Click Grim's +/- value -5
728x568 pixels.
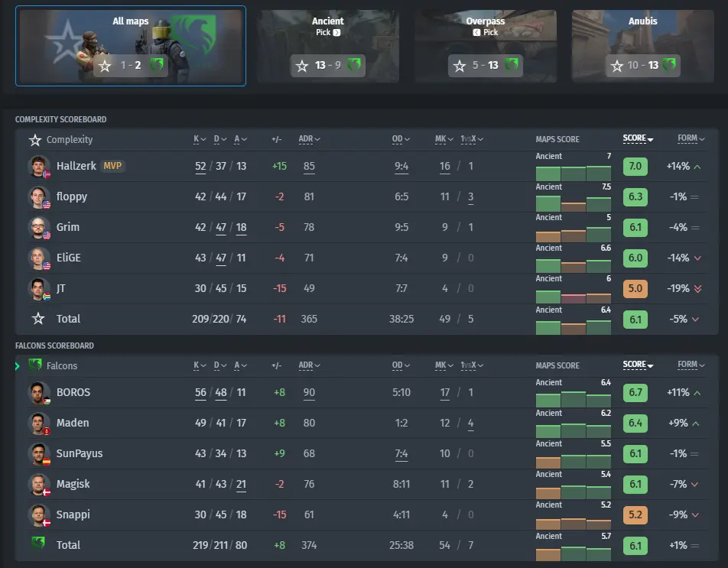(x=280, y=227)
